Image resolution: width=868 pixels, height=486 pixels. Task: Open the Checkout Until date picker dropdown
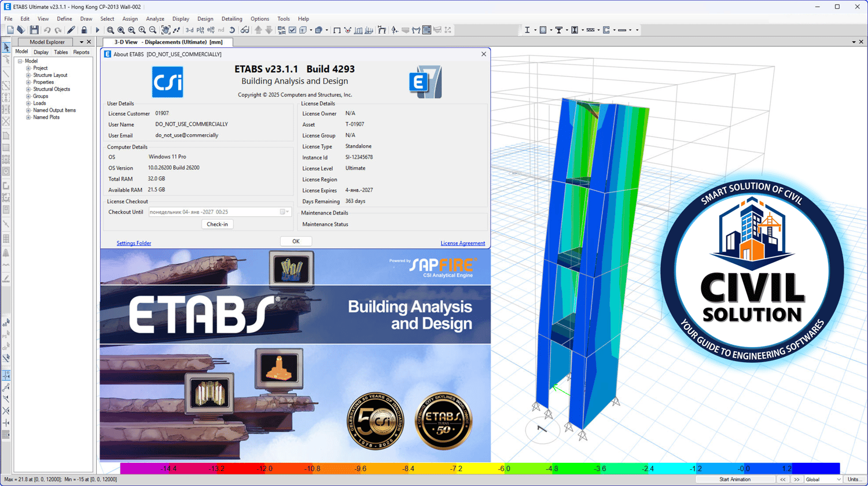click(x=285, y=212)
